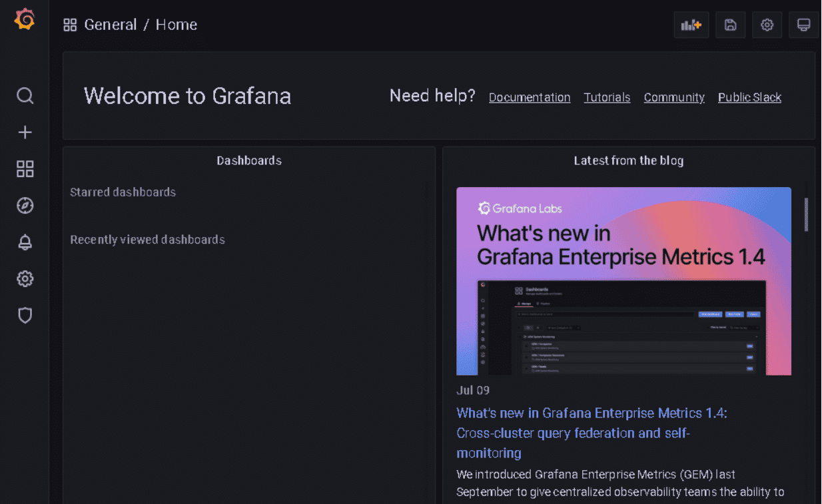The height and width of the screenshot is (504, 822).
Task: Open the Create plus icon in the sidebar
Action: click(x=25, y=132)
